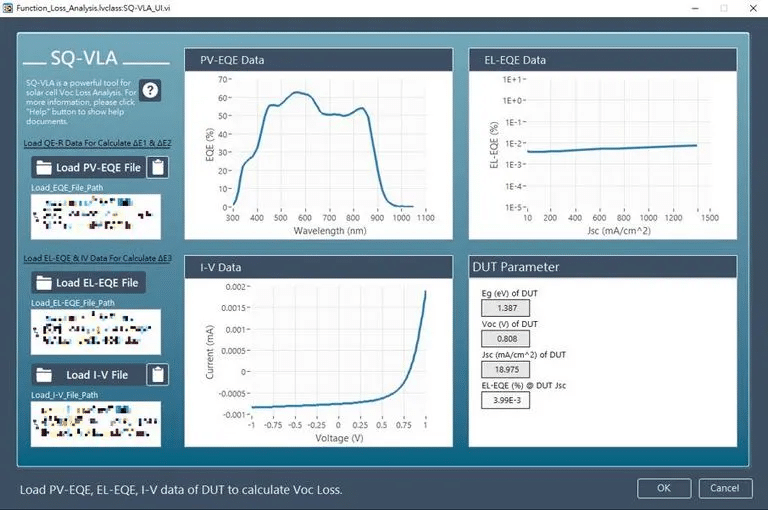Screen dimensions: 768x510
Task: Click folder icon on Load EL-EQE File
Action: [x=44, y=283]
